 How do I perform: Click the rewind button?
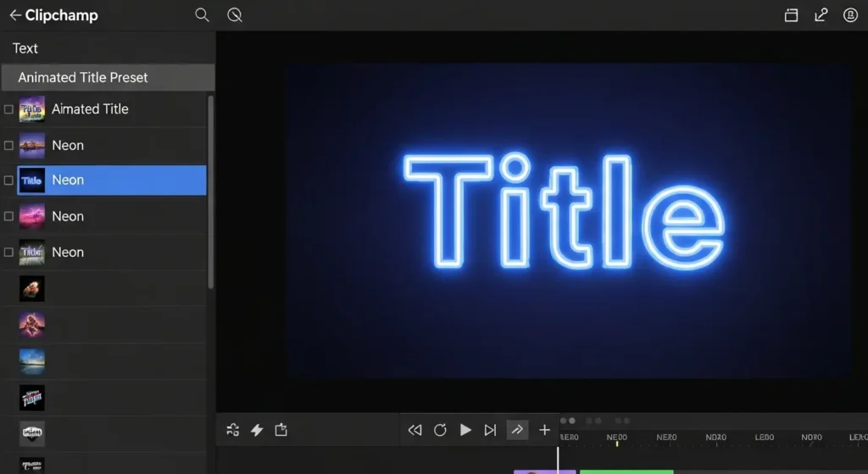point(415,430)
